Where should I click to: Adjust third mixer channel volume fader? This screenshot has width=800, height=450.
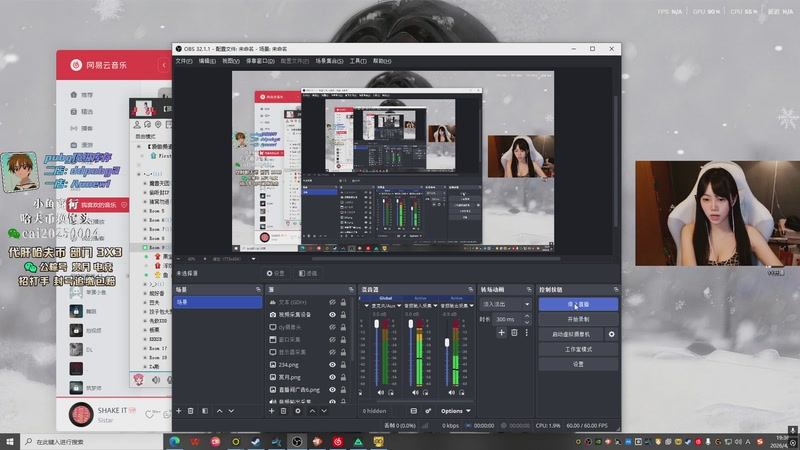447,343
